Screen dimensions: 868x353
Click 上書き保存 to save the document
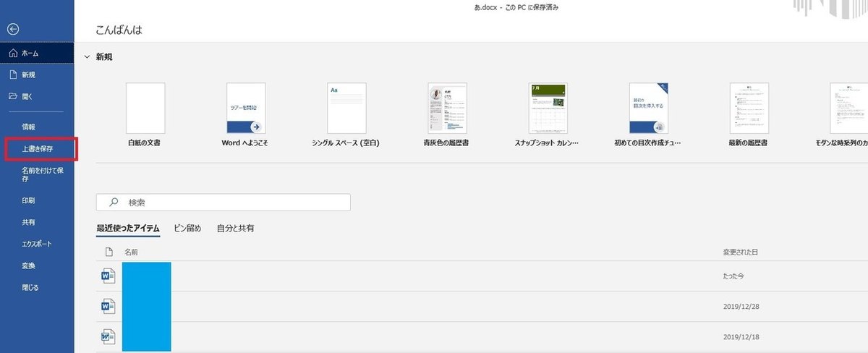(38, 148)
